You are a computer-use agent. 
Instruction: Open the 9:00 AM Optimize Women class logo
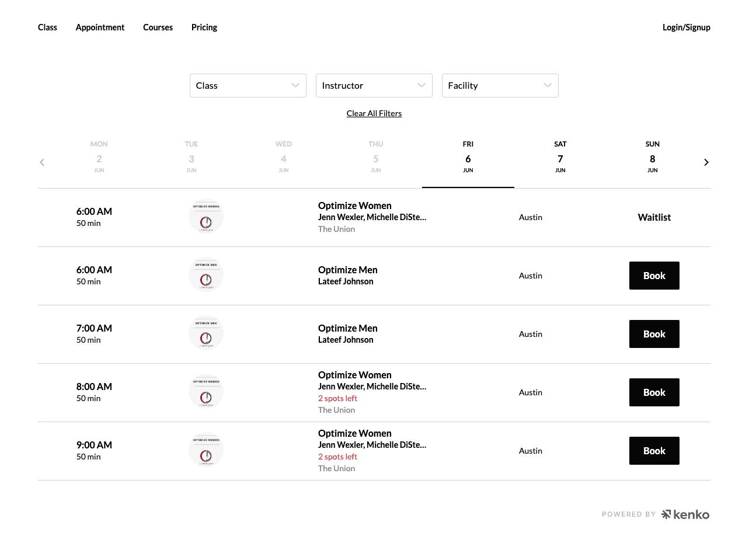click(206, 450)
